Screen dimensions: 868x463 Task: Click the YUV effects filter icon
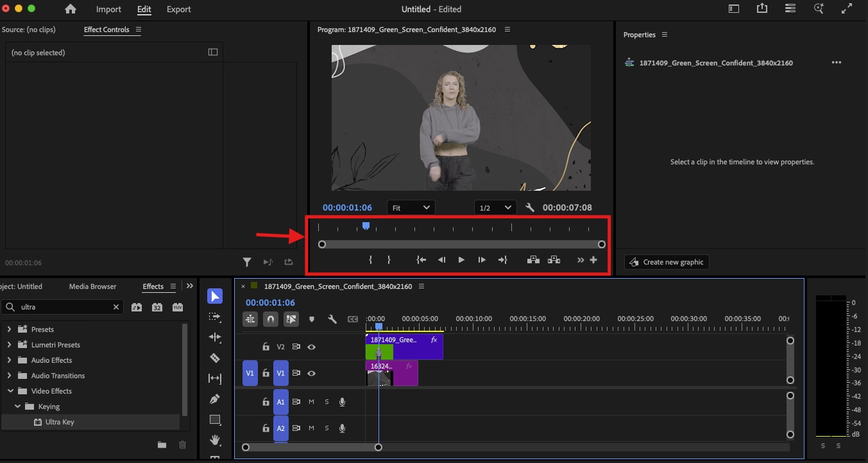tap(177, 308)
